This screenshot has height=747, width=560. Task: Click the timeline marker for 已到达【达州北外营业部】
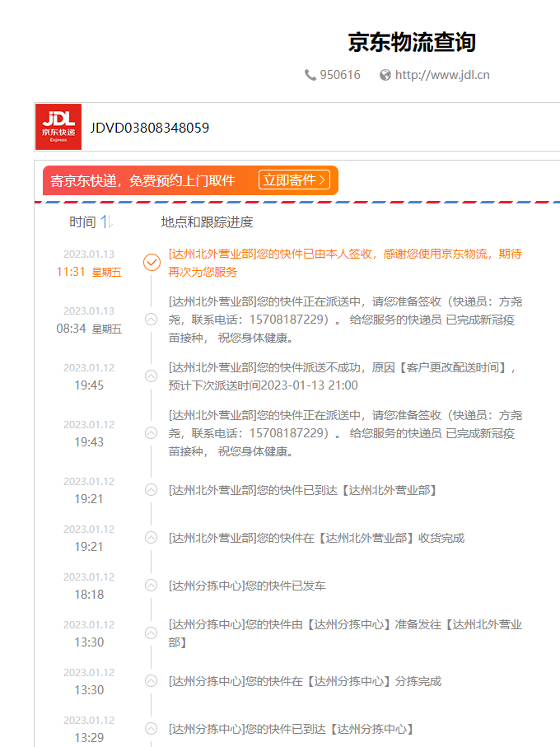(151, 490)
